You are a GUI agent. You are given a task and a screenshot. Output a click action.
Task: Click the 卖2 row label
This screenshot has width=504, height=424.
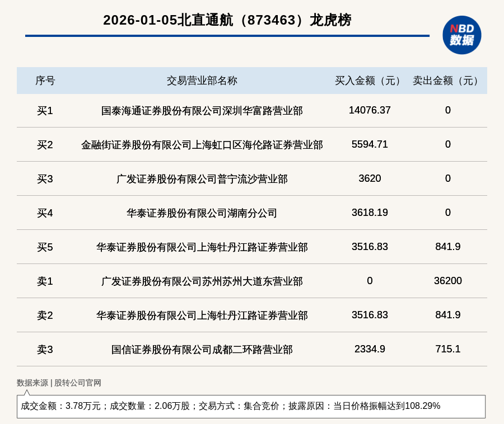coord(45,315)
